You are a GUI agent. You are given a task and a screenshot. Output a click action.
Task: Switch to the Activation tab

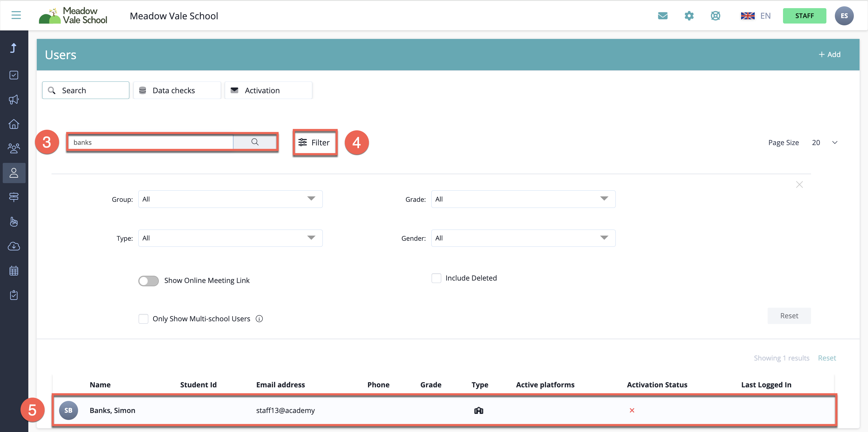pos(268,91)
